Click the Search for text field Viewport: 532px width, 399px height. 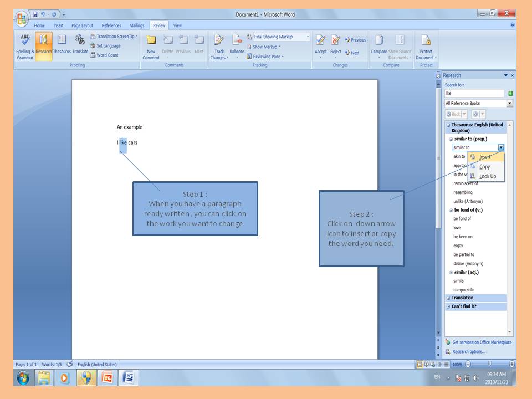coord(474,94)
